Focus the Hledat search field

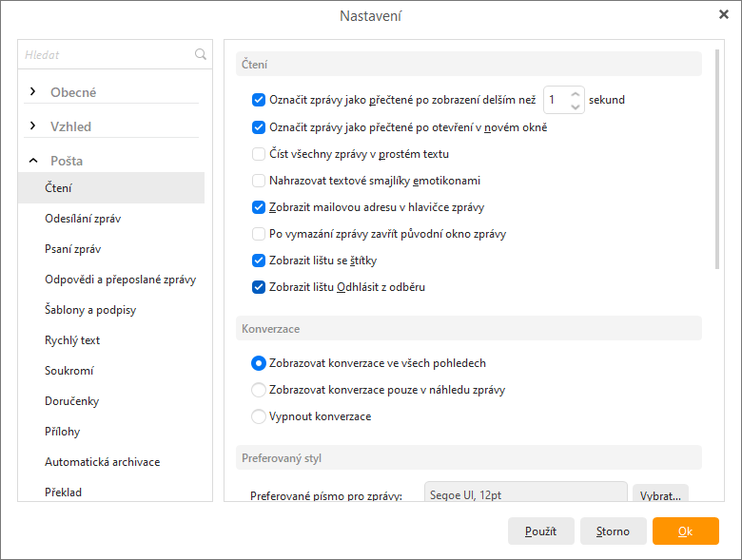[107, 55]
